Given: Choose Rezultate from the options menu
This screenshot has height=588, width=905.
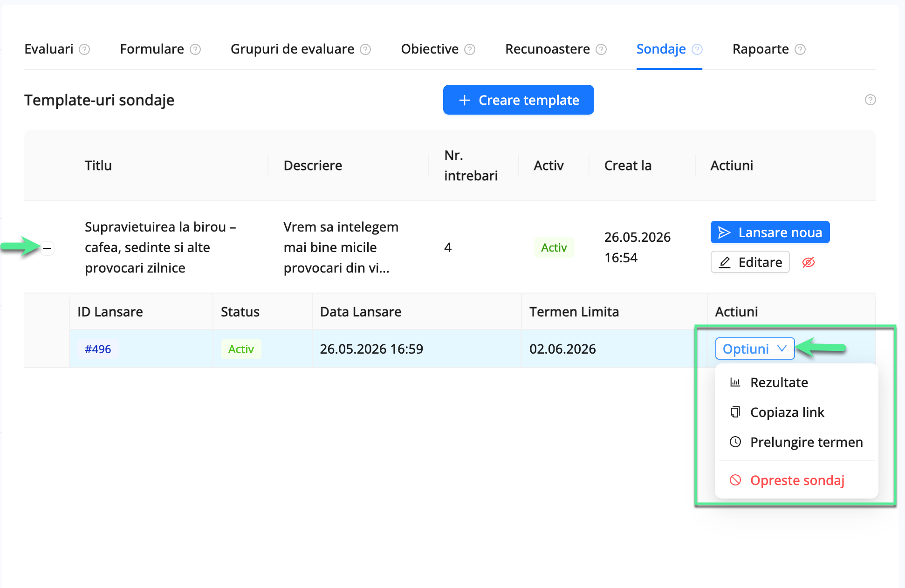Looking at the screenshot, I should tap(796, 383).
